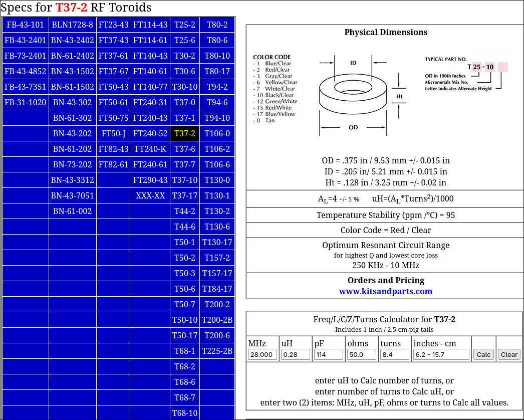Click the MHz input field
The width and height of the screenshot is (524, 420).
click(x=262, y=354)
